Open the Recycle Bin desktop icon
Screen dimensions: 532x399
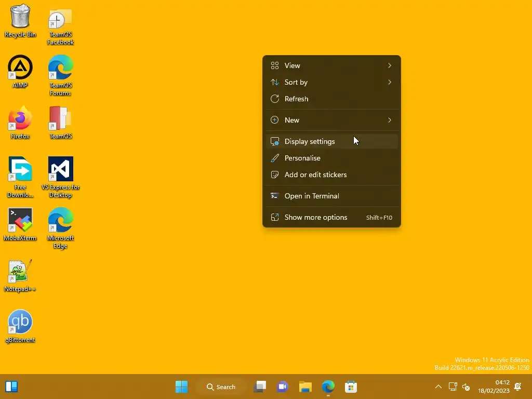pyautogui.click(x=20, y=21)
